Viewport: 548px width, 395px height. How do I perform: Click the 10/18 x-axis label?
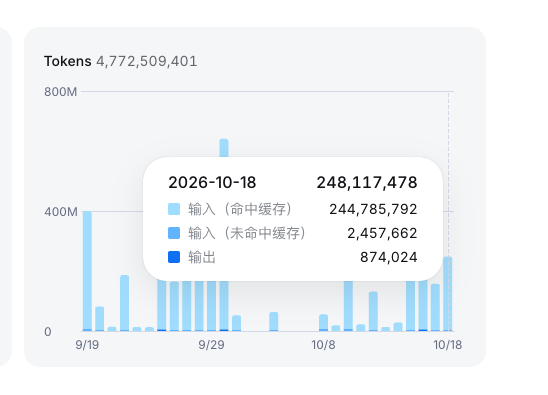pyautogui.click(x=448, y=345)
